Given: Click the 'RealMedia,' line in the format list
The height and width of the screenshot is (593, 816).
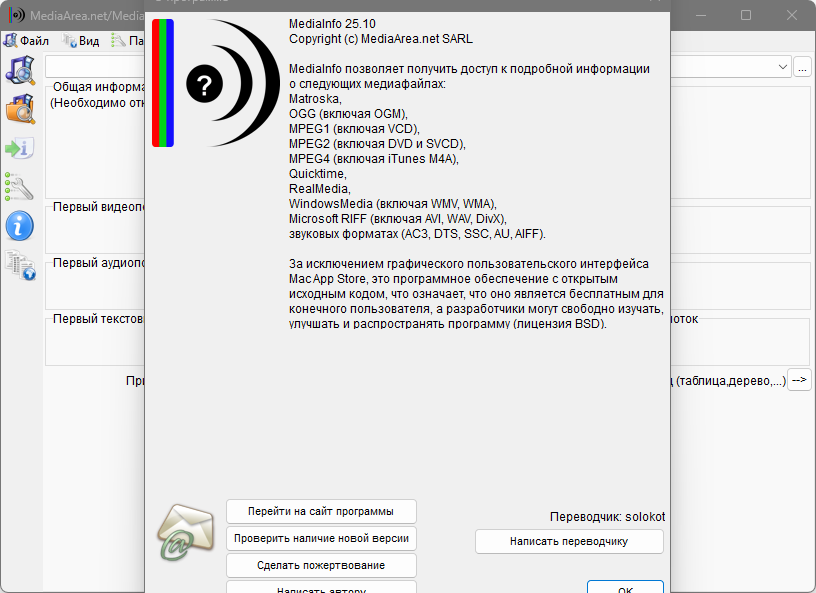Looking at the screenshot, I should (x=320, y=189).
